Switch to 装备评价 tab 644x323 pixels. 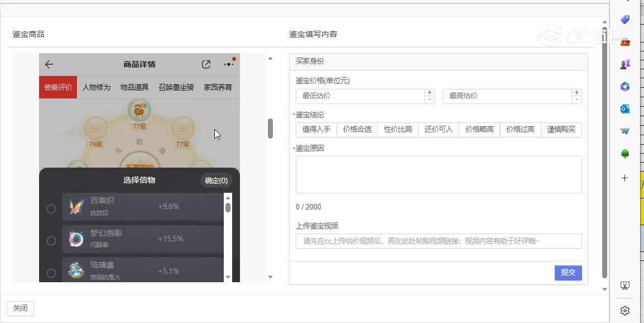click(58, 87)
